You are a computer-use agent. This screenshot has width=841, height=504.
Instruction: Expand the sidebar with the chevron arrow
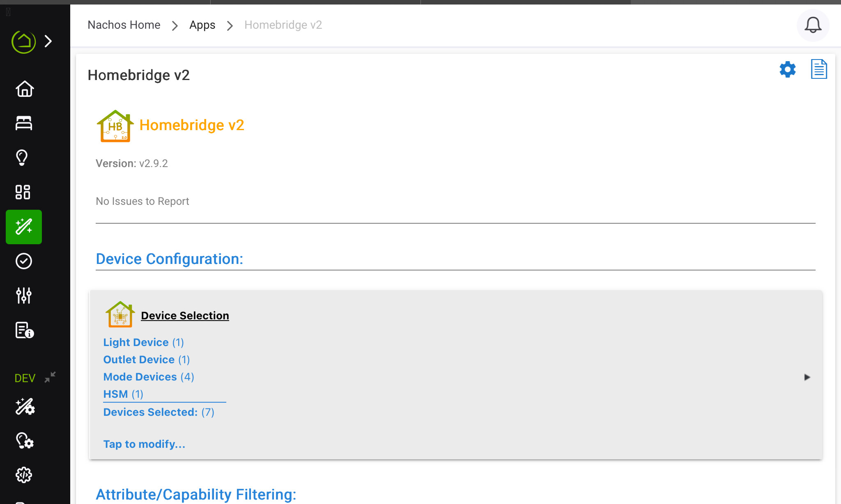coord(48,41)
